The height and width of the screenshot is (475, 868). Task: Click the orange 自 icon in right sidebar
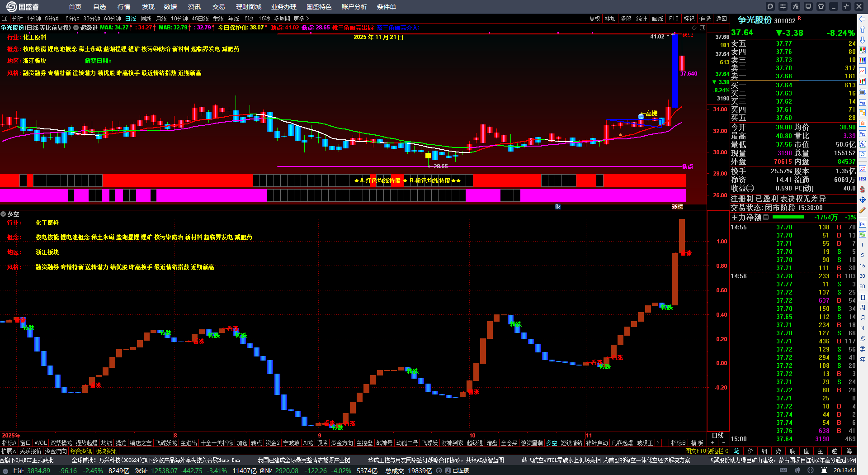(x=863, y=123)
